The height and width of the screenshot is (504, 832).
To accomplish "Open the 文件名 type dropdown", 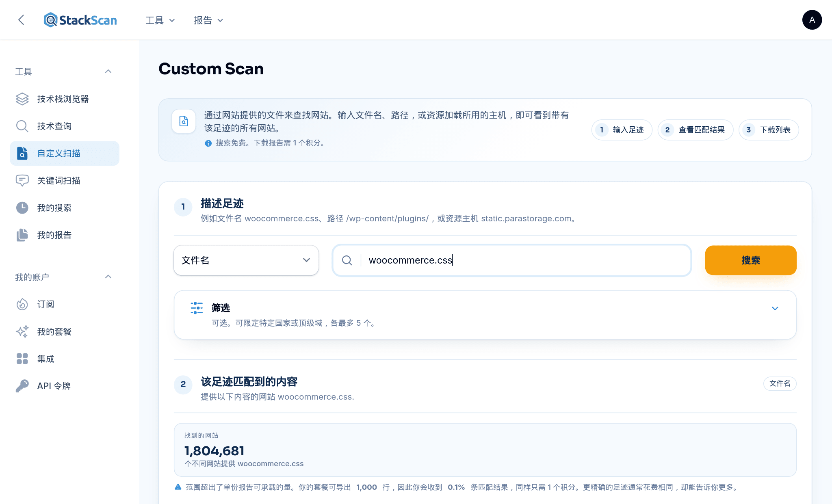I will point(246,260).
